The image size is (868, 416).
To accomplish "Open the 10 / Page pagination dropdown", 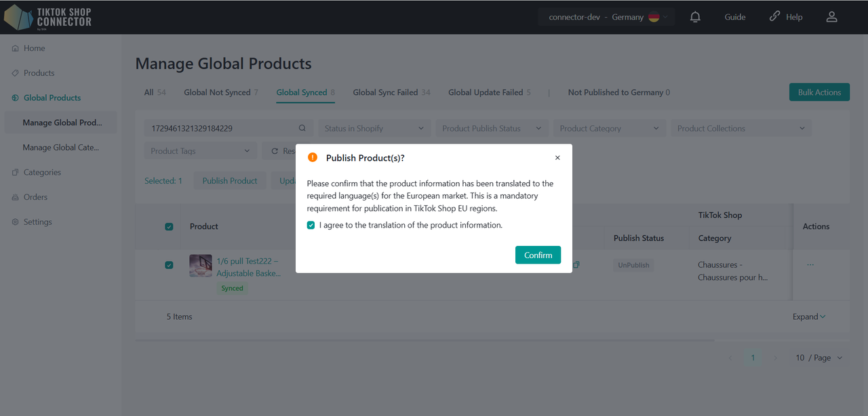I will coord(819,358).
